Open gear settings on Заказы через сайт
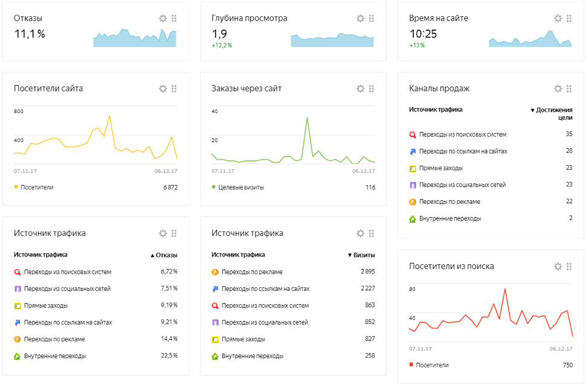 pyautogui.click(x=361, y=89)
